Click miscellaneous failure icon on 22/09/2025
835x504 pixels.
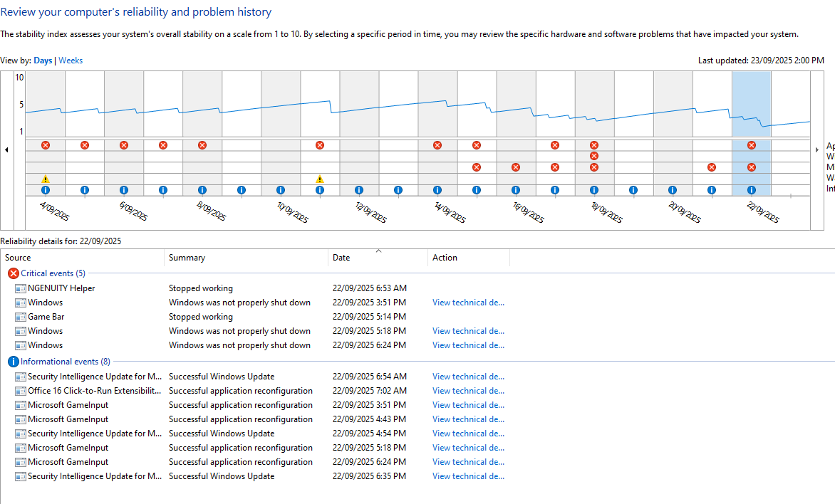coord(752,167)
